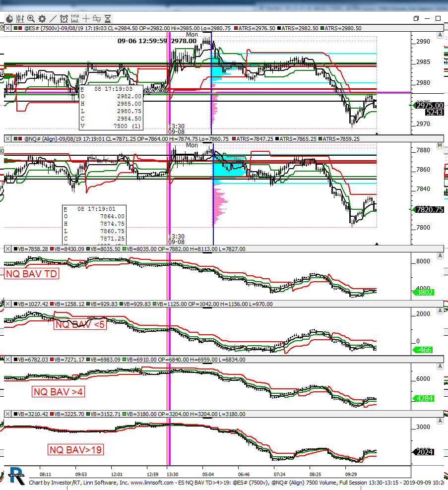Click the '09-06 12:59:59 2978.00' cursor readout

point(157,41)
